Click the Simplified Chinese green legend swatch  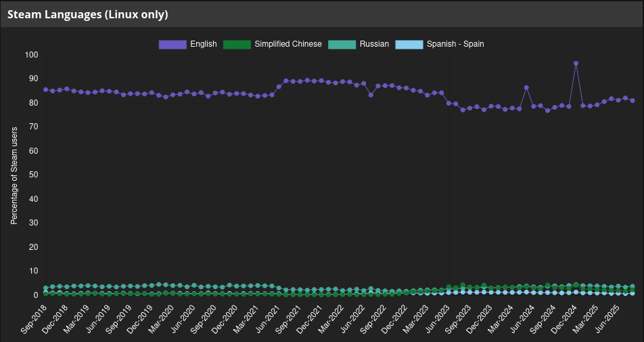point(237,45)
